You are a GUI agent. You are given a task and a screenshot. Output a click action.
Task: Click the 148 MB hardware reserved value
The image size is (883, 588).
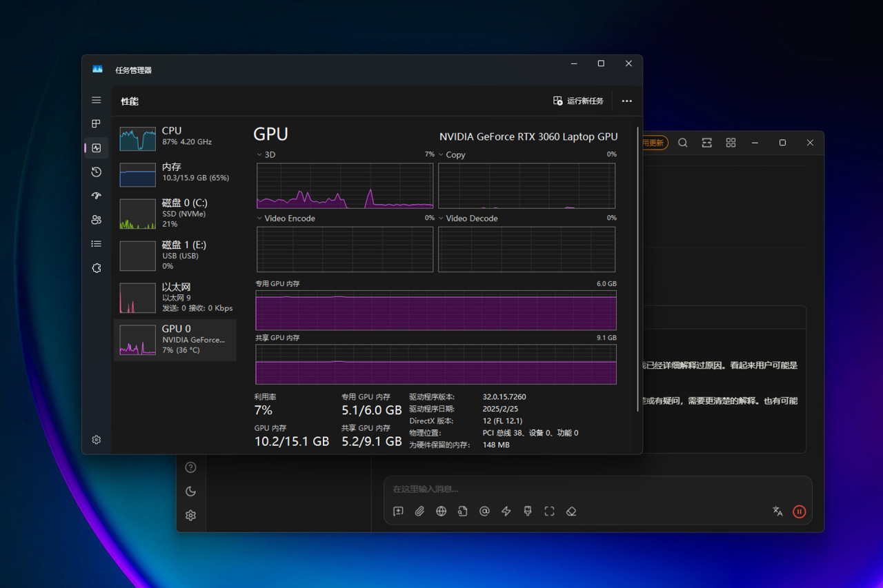click(x=496, y=445)
